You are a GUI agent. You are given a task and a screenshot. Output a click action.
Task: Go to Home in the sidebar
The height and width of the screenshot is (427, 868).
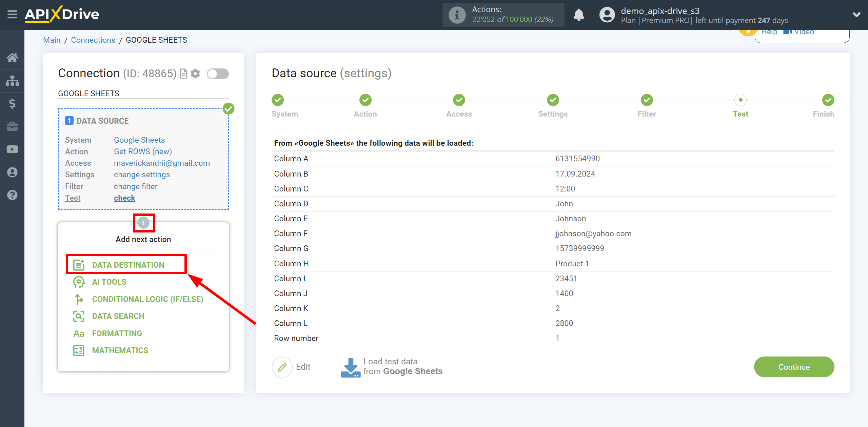tap(12, 58)
